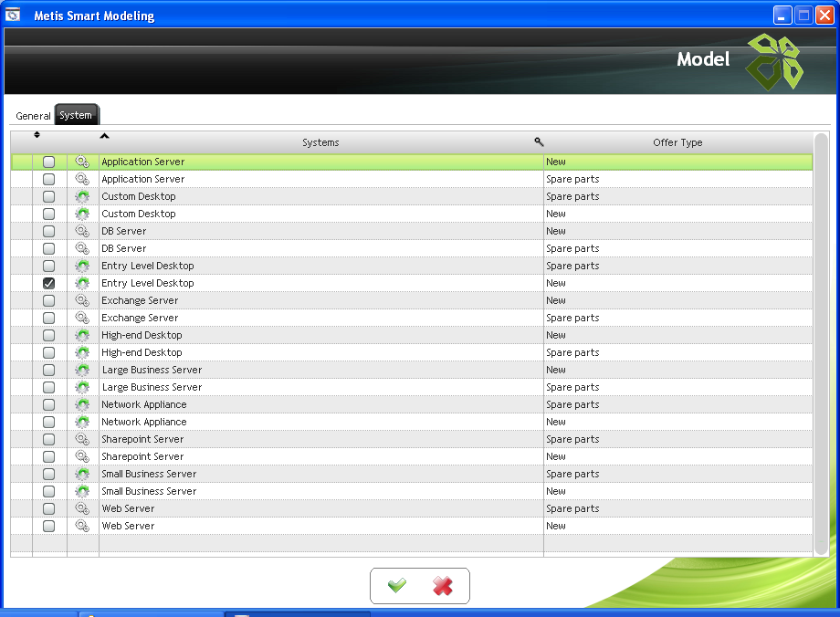Image resolution: width=840 pixels, height=617 pixels.
Task: Select "Application Server" Spare parts row name
Action: [143, 179]
